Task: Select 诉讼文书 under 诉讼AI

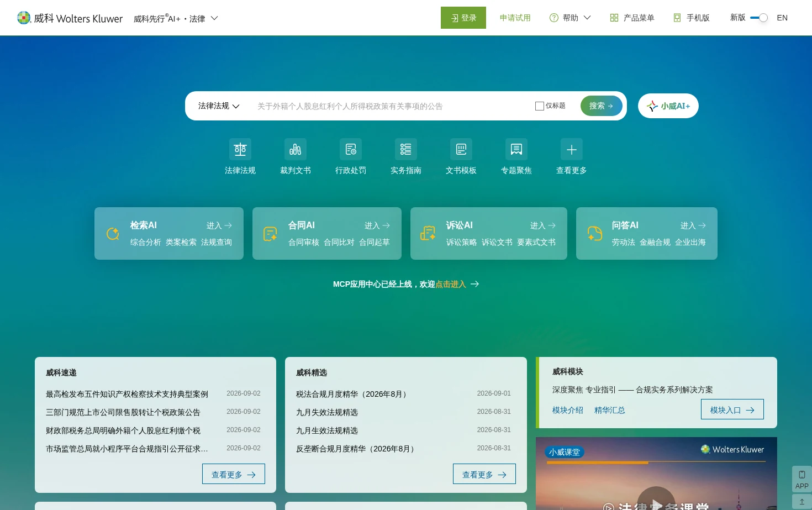Action: point(497,242)
